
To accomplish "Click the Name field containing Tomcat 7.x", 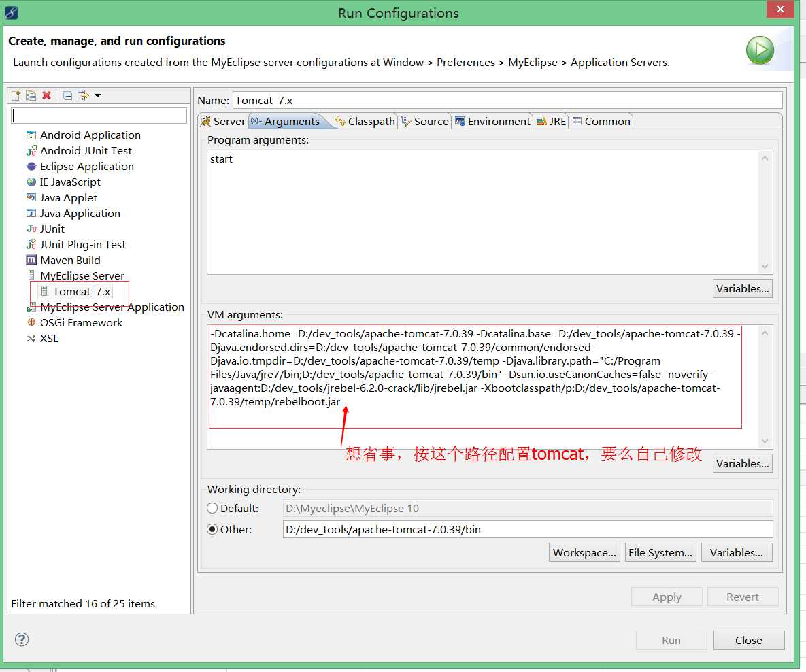I will (x=507, y=100).
